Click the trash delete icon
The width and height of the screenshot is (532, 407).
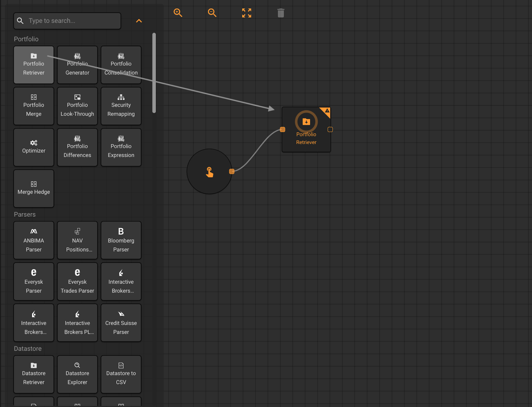281,13
